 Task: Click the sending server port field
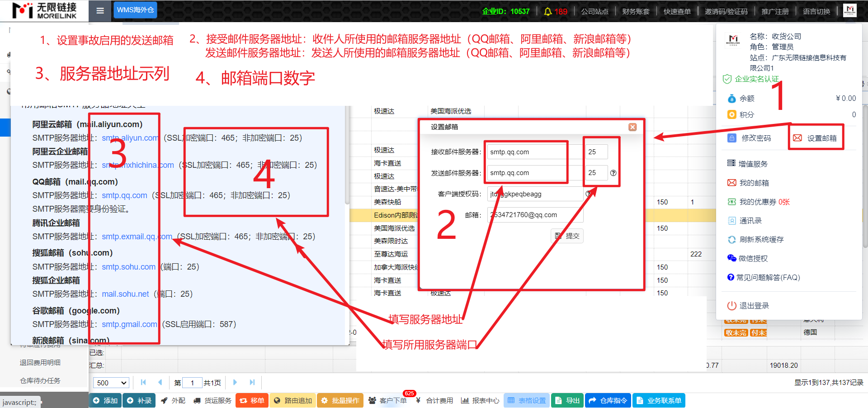[596, 173]
